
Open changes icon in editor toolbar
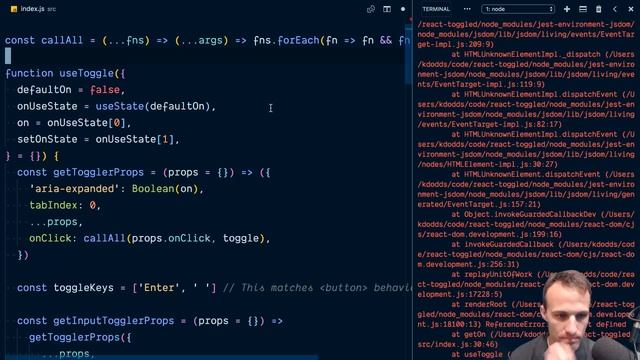coord(371,9)
